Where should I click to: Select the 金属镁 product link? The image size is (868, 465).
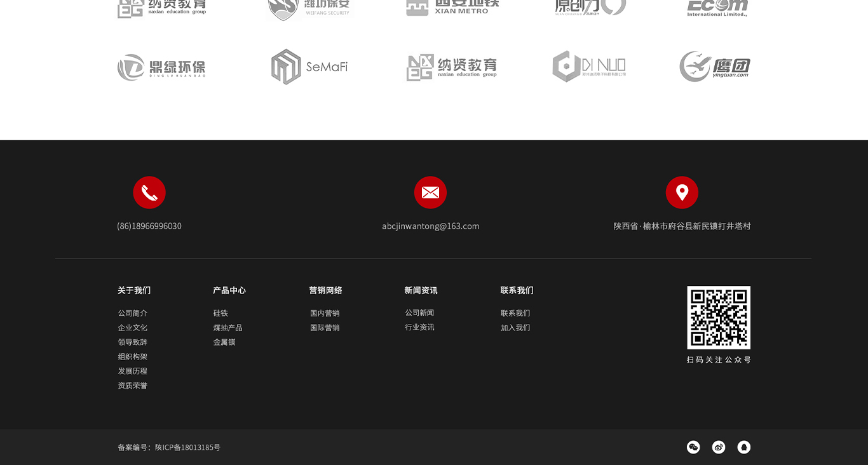(x=224, y=342)
